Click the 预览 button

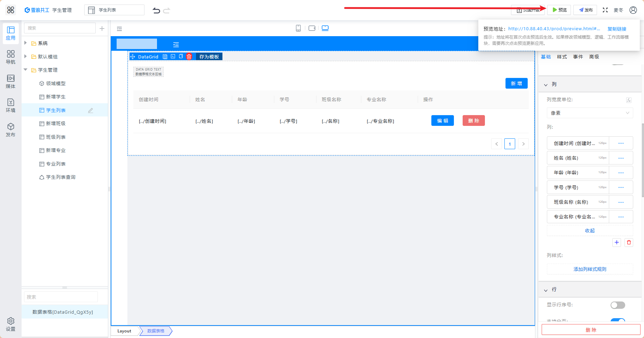(x=559, y=10)
